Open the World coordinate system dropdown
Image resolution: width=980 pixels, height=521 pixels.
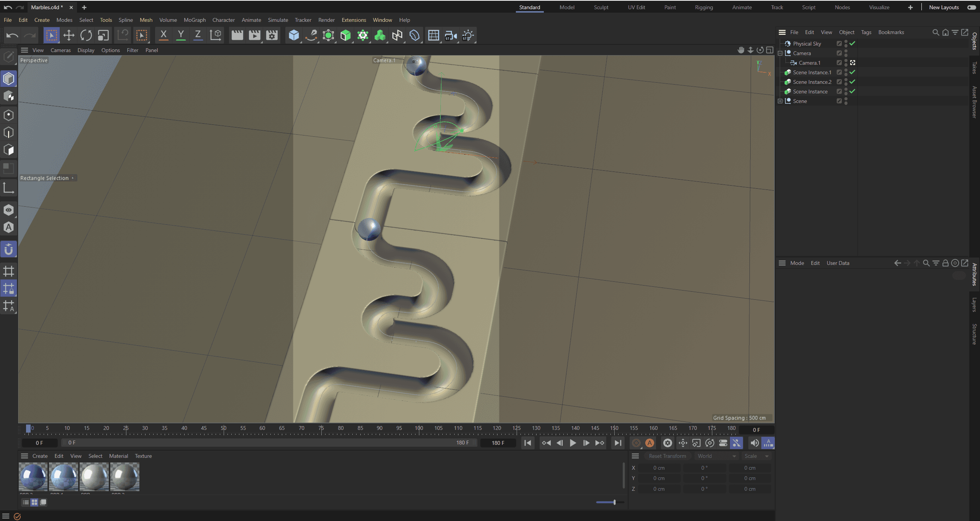click(x=716, y=456)
